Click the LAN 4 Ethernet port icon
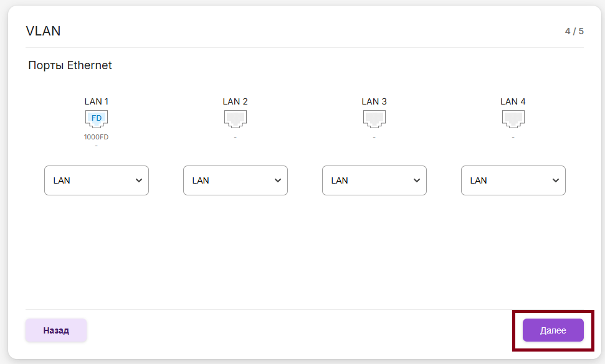 (x=513, y=118)
